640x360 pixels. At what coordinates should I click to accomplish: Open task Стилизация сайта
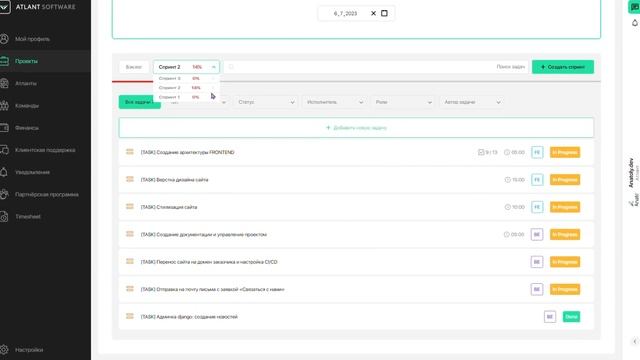tap(169, 207)
